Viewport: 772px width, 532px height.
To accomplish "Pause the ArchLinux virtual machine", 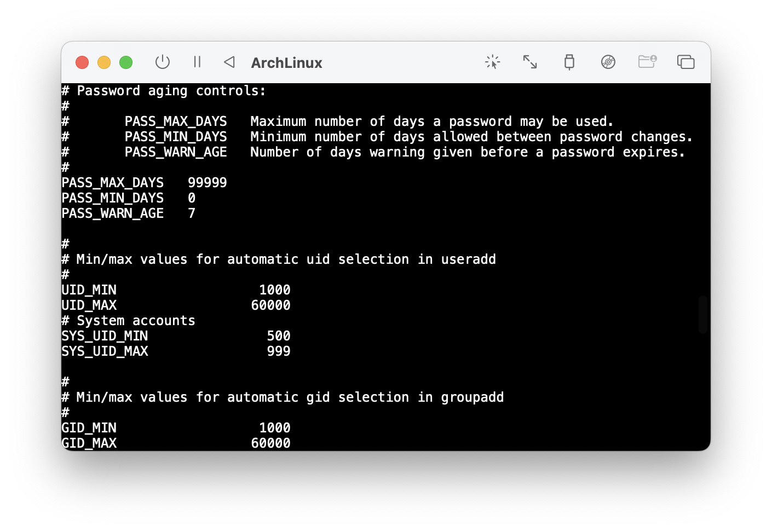I will (197, 62).
